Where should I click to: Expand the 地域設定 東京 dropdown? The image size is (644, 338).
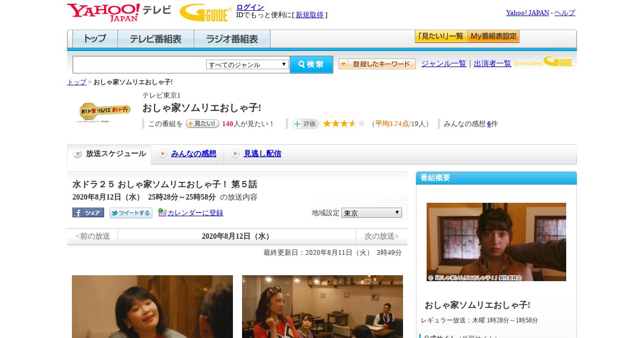click(x=371, y=213)
